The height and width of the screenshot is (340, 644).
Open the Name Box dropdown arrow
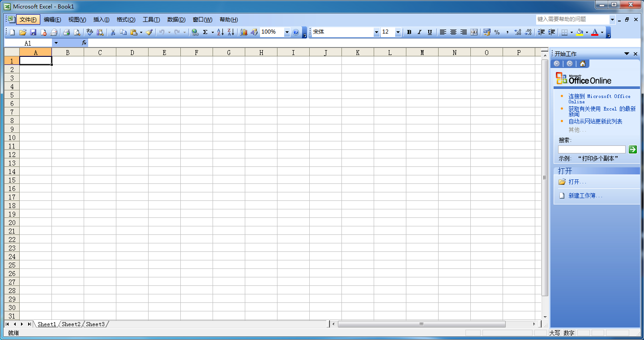click(56, 43)
